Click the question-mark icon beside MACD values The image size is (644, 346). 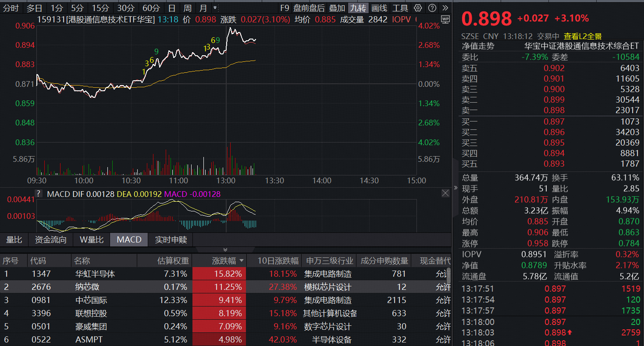click(39, 193)
